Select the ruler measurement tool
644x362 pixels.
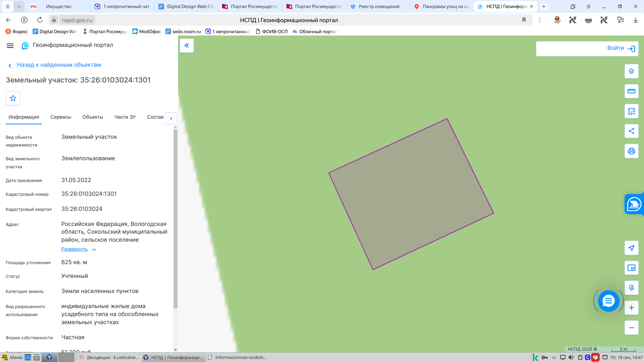631,91
